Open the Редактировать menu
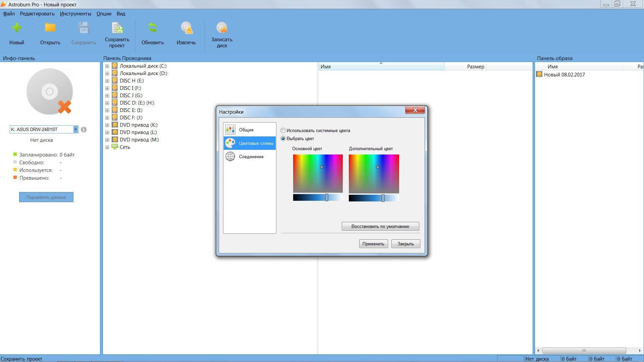 [37, 14]
